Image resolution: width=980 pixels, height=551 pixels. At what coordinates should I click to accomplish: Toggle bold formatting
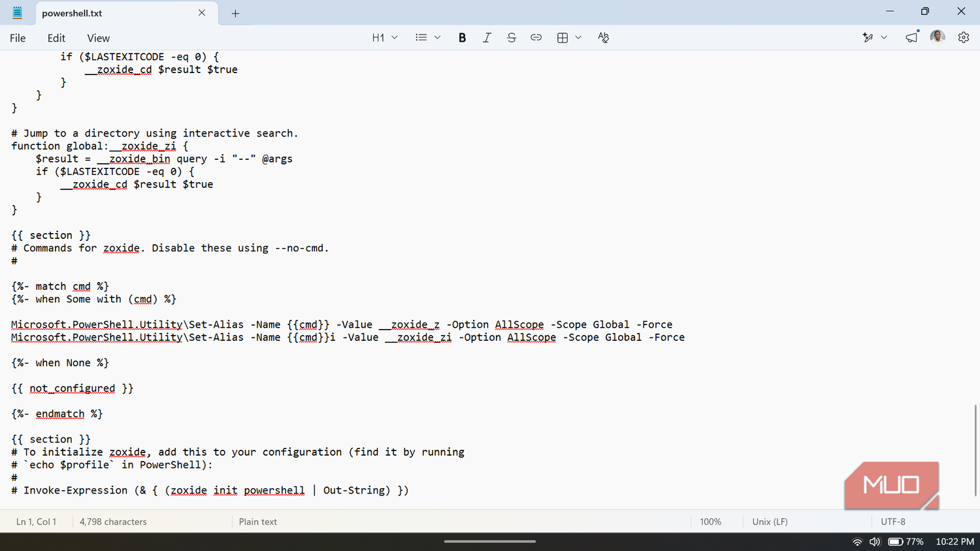(462, 38)
